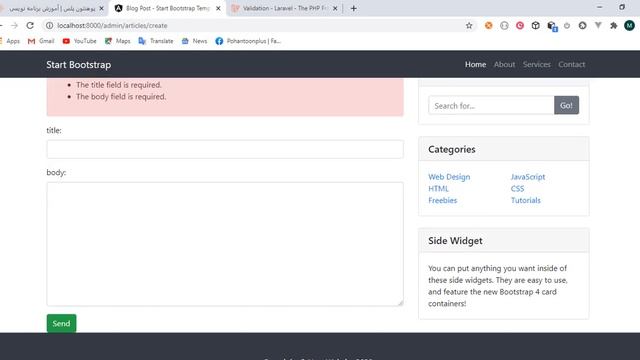Open a new browser tab with plus

[353, 8]
